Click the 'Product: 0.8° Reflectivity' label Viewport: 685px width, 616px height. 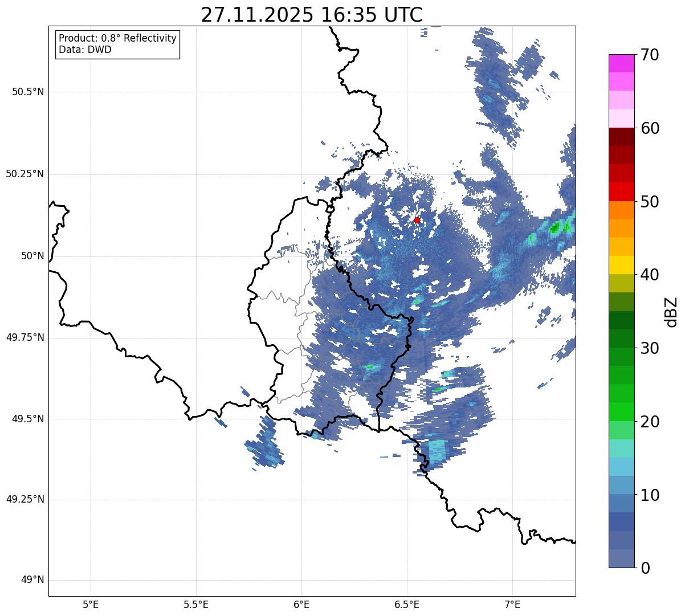pyautogui.click(x=118, y=38)
